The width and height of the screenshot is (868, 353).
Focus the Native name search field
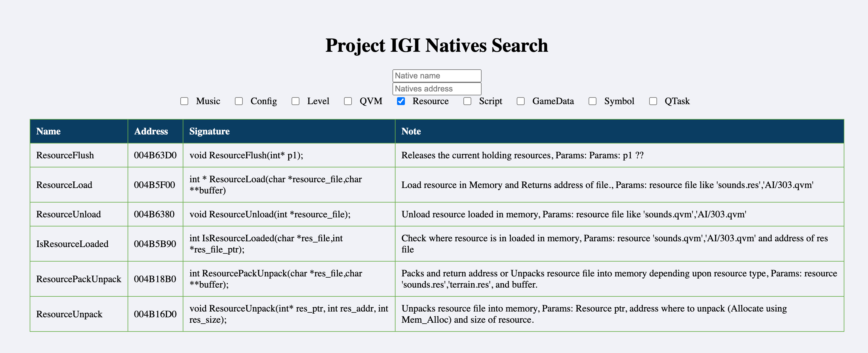coord(436,76)
